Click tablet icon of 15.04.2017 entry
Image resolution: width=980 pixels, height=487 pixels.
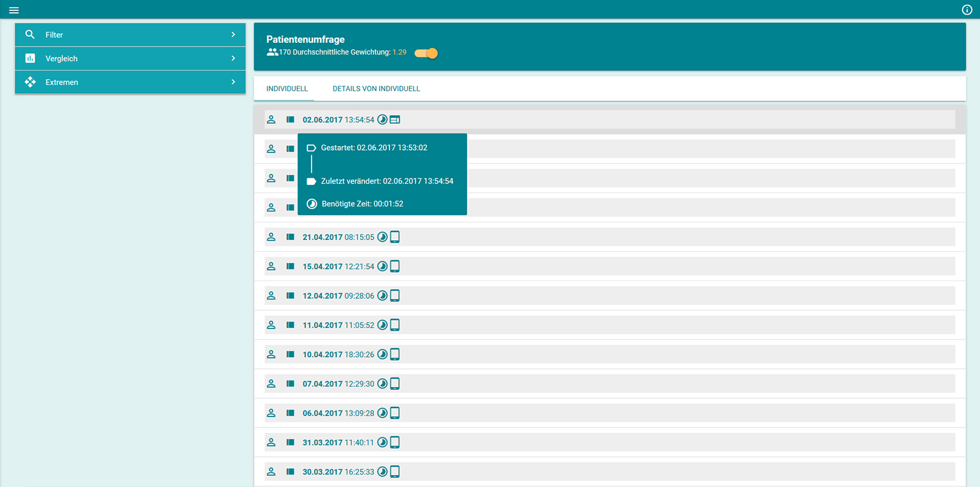[395, 266]
